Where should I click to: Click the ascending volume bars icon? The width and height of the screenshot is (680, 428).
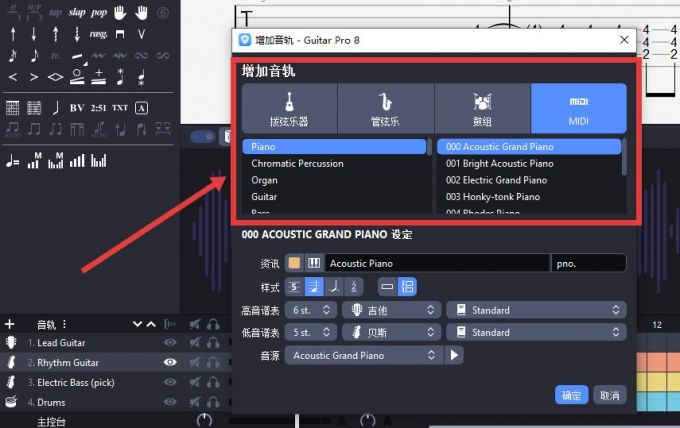[77, 161]
